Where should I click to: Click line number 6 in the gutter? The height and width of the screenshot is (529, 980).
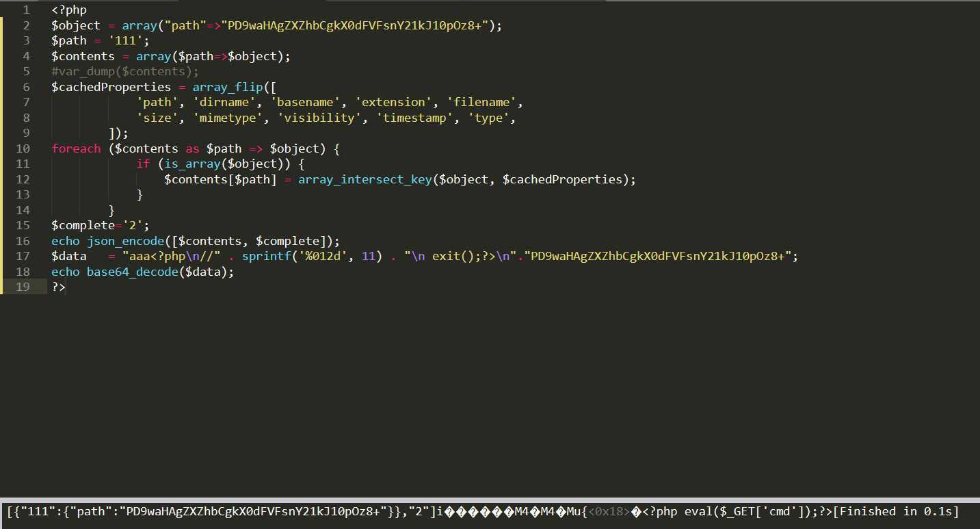tap(26, 87)
